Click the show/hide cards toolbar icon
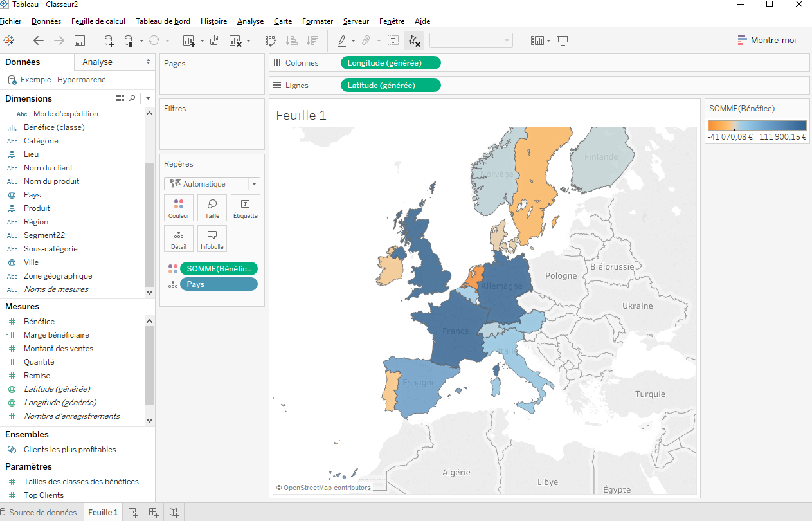This screenshot has width=812, height=521. pos(537,41)
